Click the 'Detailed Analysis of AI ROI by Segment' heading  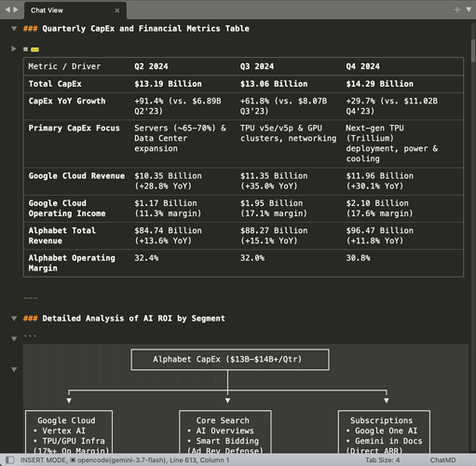[133, 319]
